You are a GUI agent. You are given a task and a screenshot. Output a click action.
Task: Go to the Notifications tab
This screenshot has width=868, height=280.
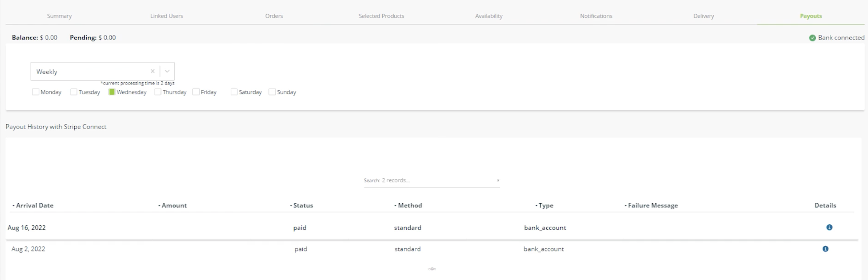click(596, 16)
